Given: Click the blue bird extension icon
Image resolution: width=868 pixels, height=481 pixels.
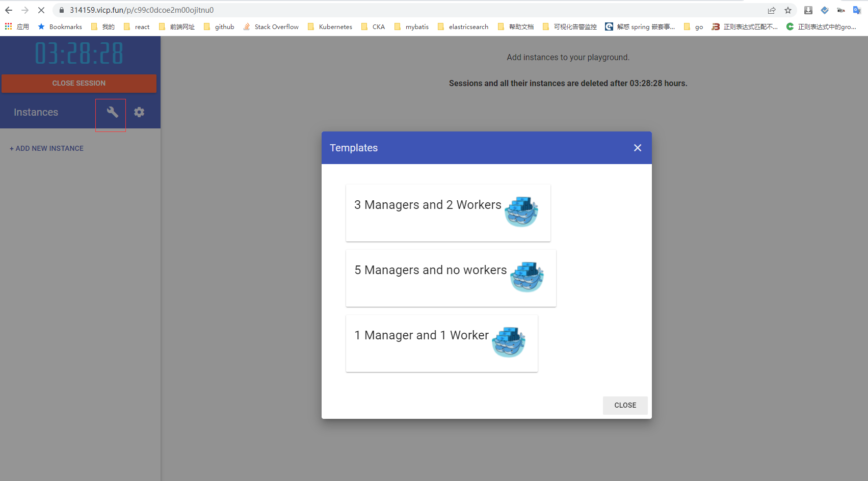Looking at the screenshot, I should coord(825,10).
